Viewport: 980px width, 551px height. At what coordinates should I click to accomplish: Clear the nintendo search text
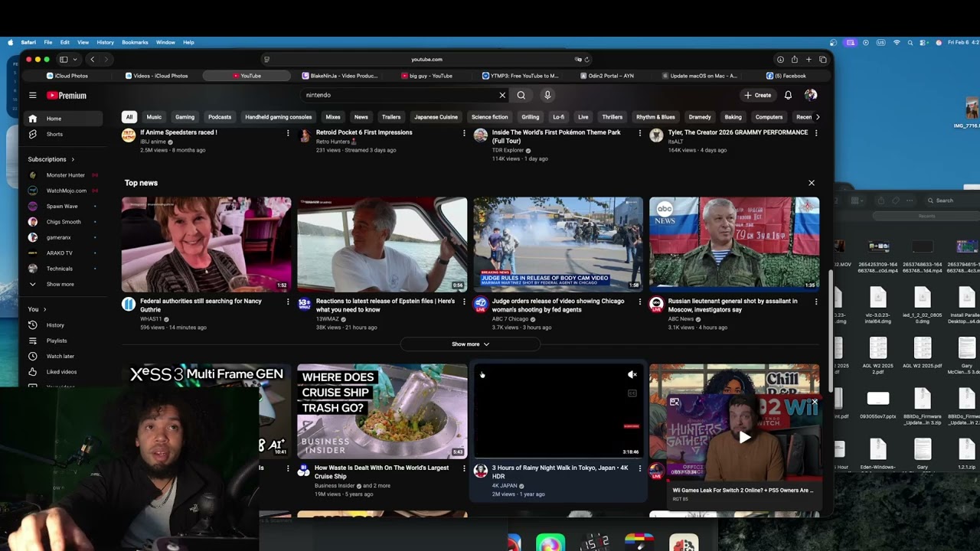pos(502,95)
